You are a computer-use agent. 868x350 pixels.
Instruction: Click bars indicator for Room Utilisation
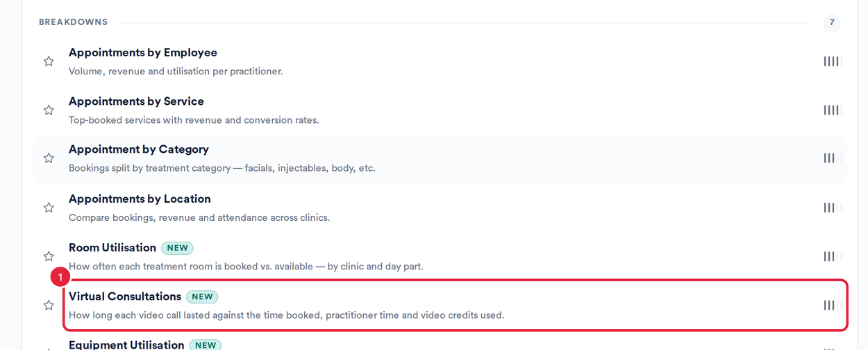[x=833, y=256]
